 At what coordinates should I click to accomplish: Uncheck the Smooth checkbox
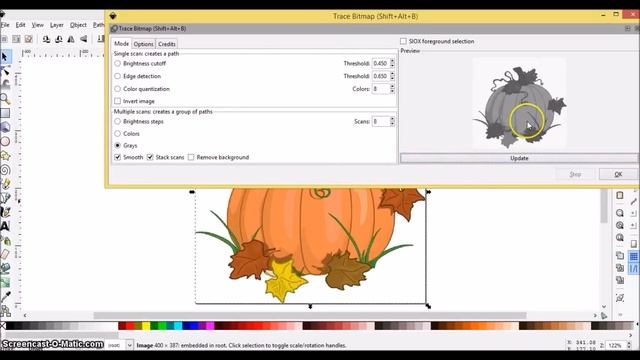click(x=118, y=157)
